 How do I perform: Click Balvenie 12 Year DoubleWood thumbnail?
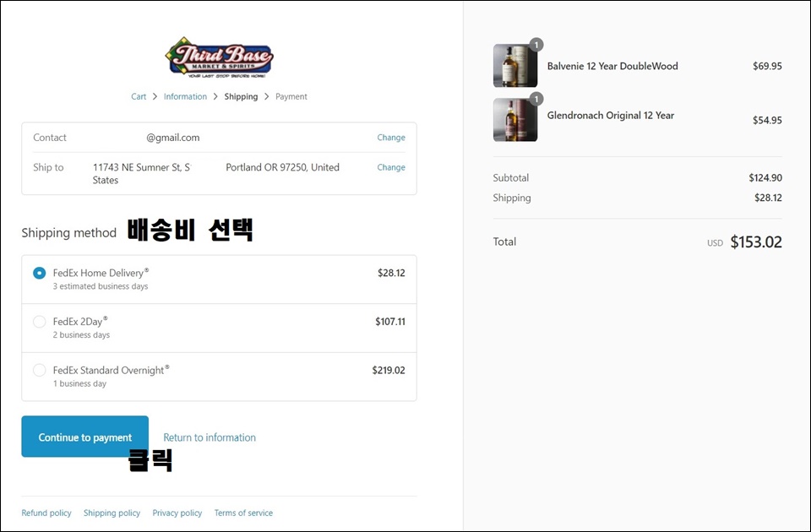515,66
